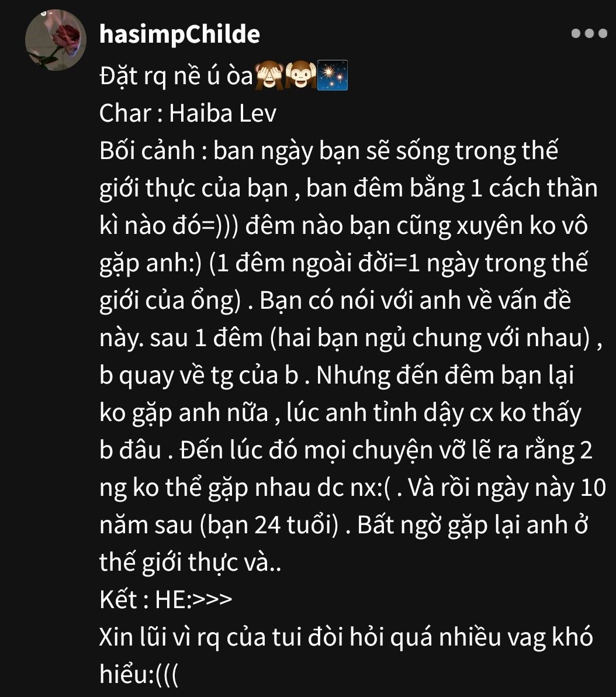Click the final line 'hiểu:((('
This screenshot has height=697, width=616.
tap(139, 674)
